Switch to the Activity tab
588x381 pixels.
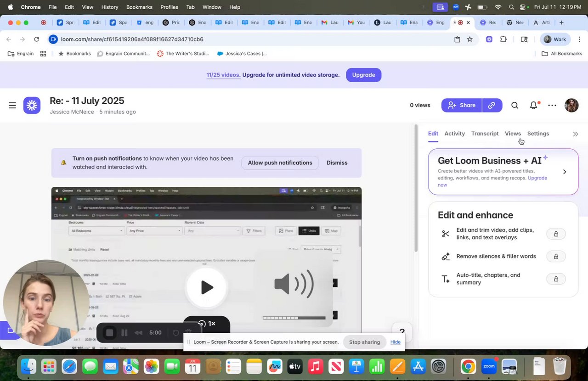(x=455, y=134)
